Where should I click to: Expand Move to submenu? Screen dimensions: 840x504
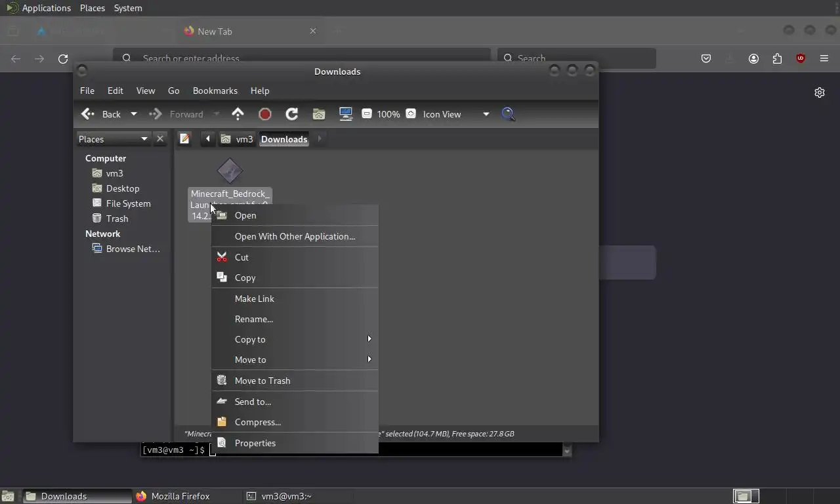(295, 360)
